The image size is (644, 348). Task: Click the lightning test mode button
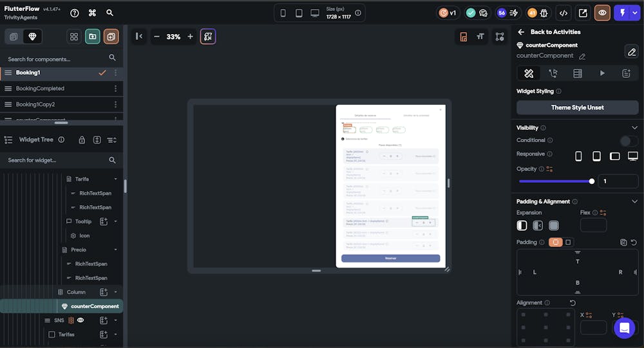[x=622, y=13]
